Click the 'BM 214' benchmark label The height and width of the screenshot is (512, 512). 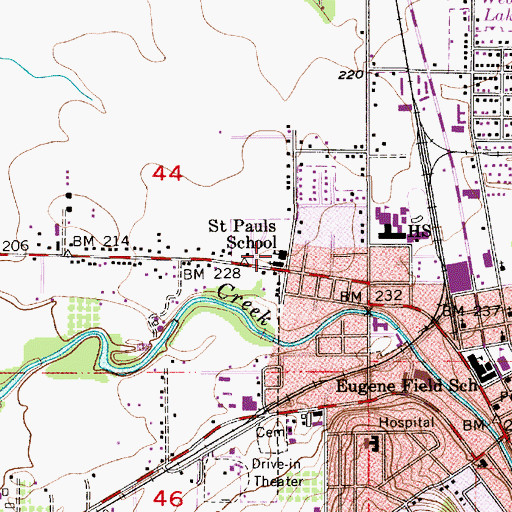[101, 241]
